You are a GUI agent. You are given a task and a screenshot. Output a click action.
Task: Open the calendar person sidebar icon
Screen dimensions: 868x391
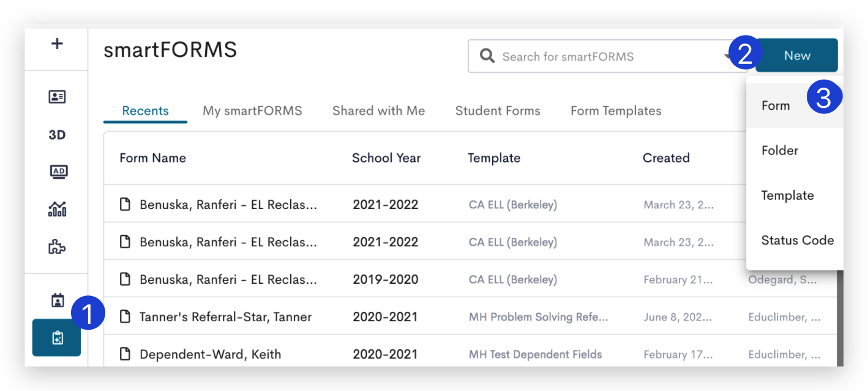[x=57, y=300]
